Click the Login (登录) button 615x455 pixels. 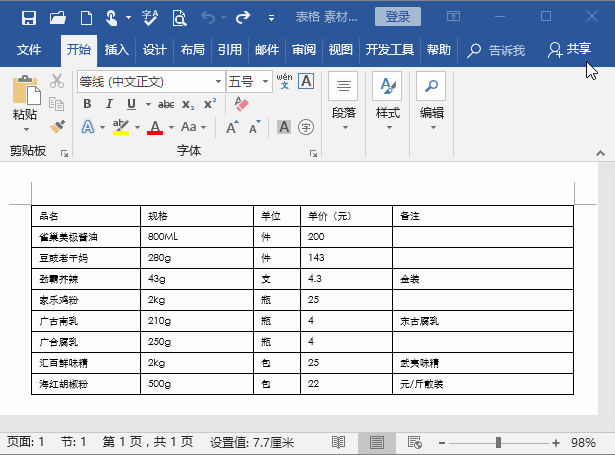pyautogui.click(x=397, y=17)
